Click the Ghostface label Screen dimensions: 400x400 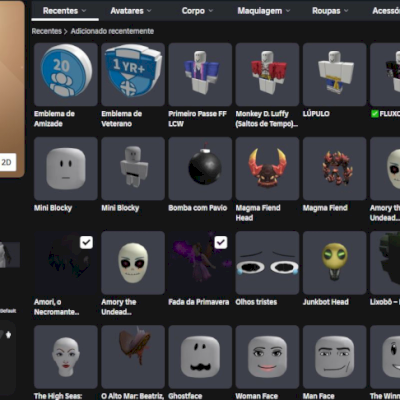[185, 396]
